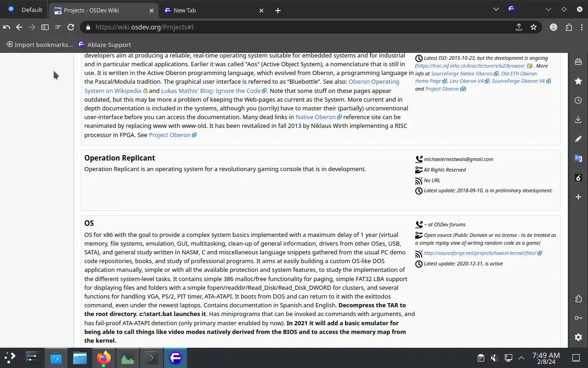
Task: Open system settings from the taskbar
Action: [32, 357]
